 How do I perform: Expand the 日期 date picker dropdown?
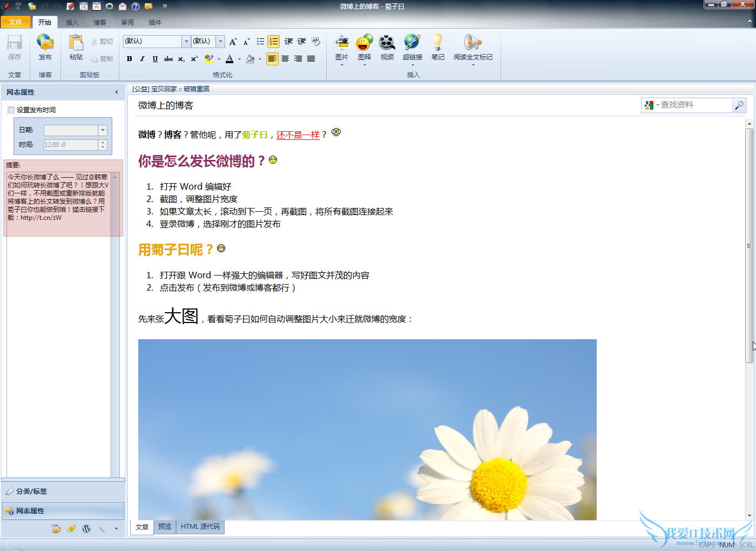[x=103, y=130]
